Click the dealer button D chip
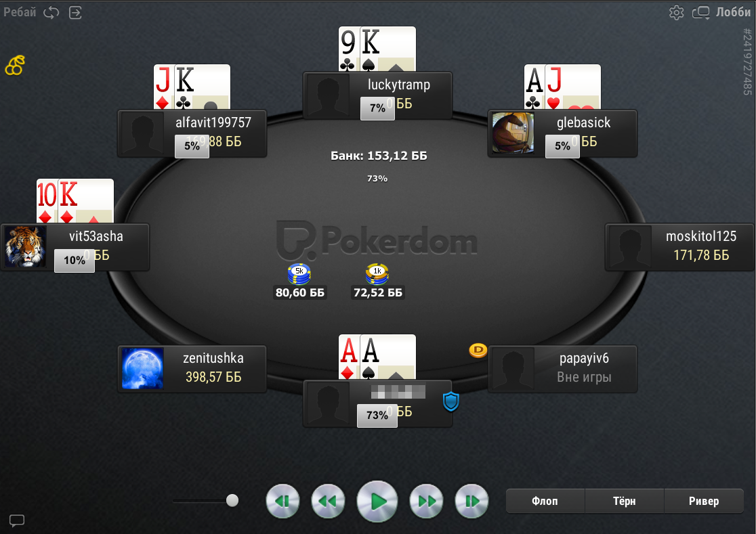 tap(478, 350)
